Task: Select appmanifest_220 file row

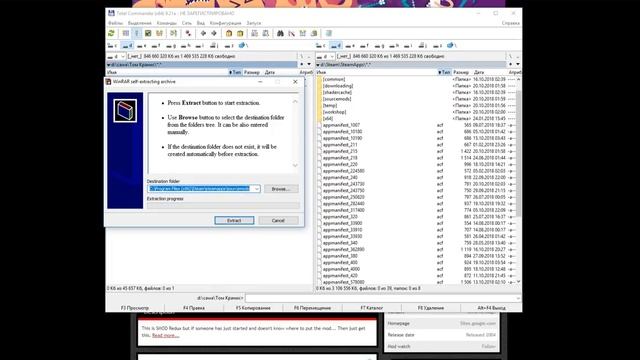Action: pos(416,164)
